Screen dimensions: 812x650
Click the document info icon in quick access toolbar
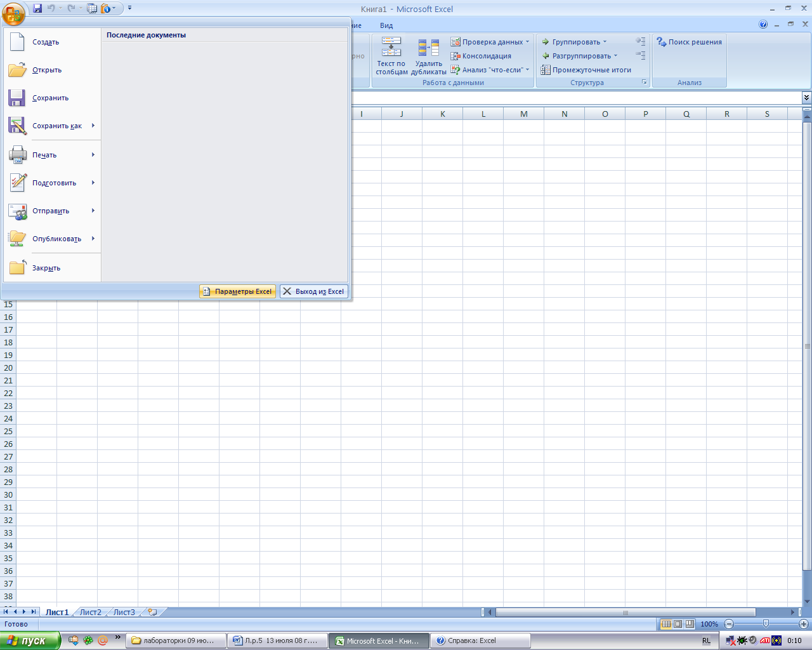[105, 8]
